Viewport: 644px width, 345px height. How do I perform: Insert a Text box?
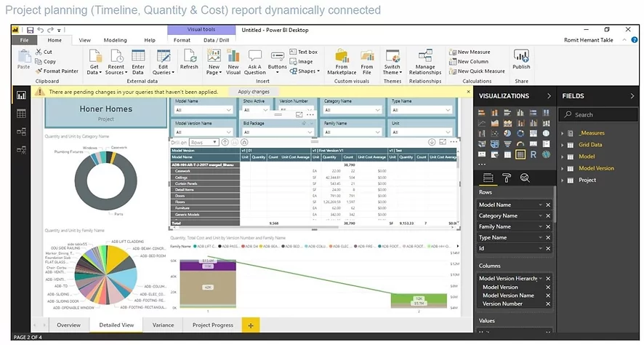point(304,52)
